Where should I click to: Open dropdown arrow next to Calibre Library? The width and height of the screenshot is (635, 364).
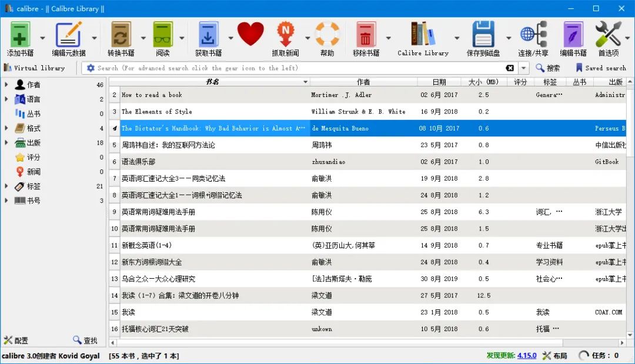(x=457, y=38)
